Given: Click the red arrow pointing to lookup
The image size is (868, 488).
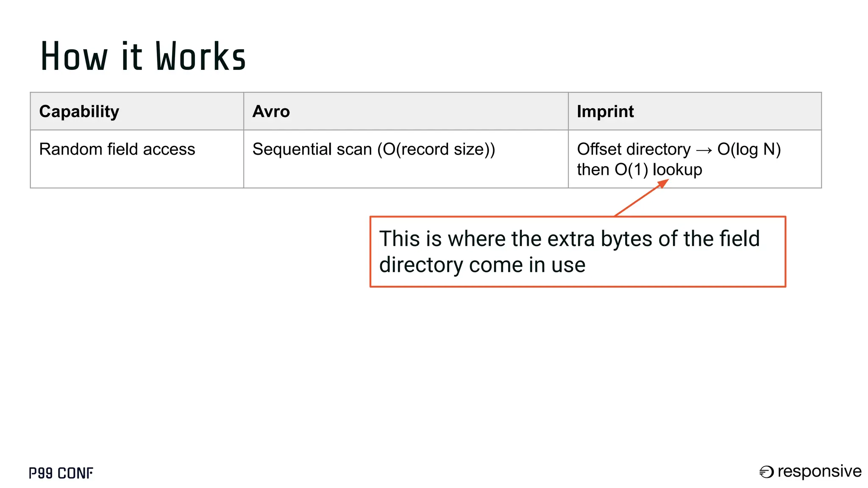Looking at the screenshot, I should coord(641,198).
